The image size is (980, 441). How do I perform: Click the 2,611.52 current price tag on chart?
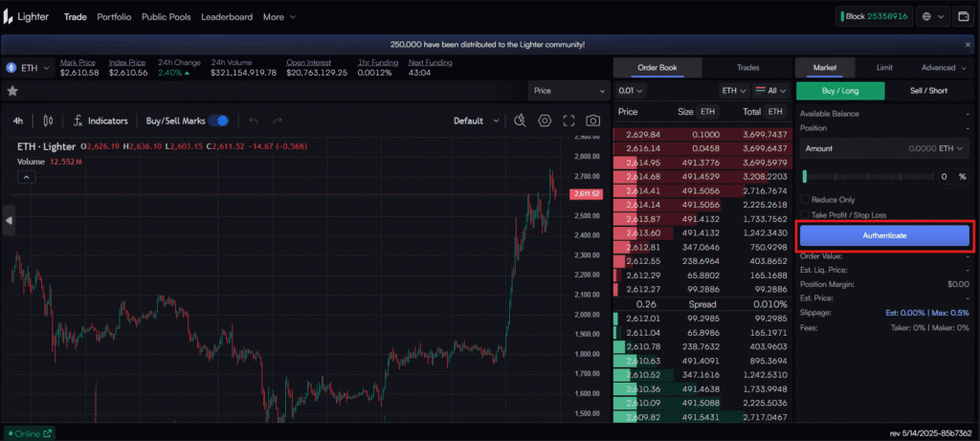point(586,194)
